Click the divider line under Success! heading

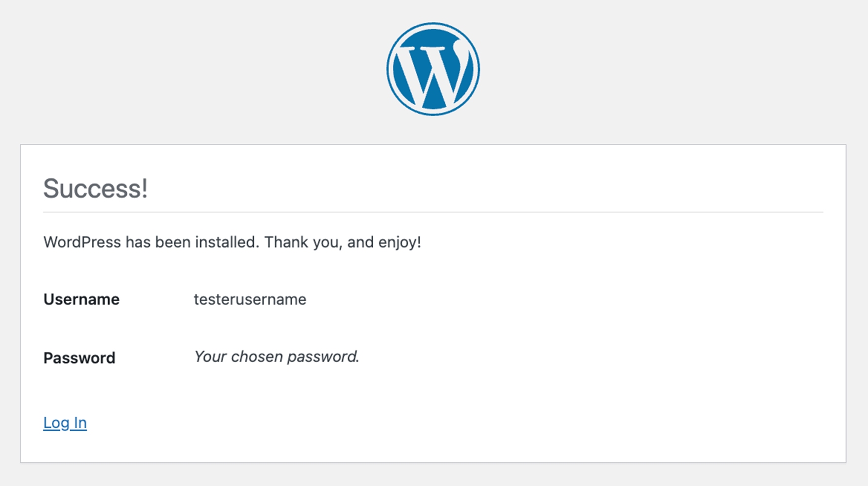433,212
